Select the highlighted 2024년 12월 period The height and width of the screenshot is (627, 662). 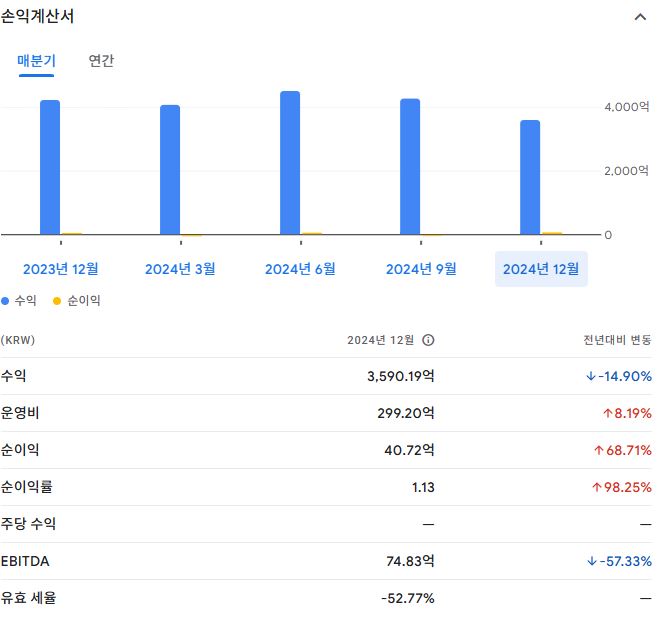(x=541, y=269)
